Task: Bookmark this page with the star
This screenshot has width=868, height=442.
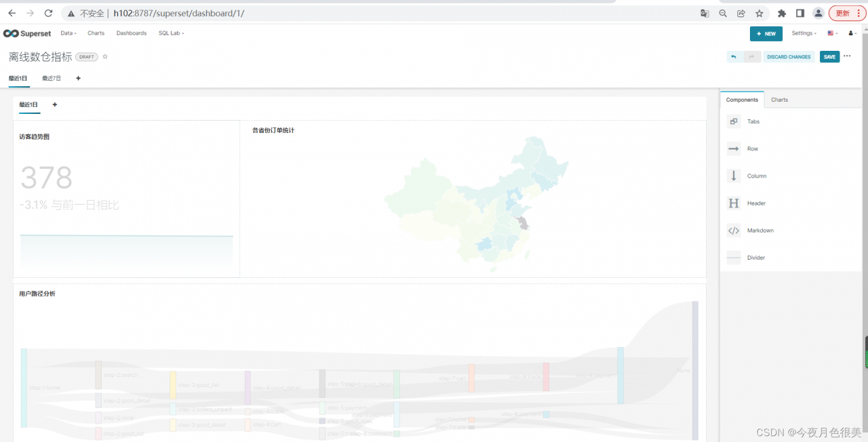Action: [x=759, y=13]
